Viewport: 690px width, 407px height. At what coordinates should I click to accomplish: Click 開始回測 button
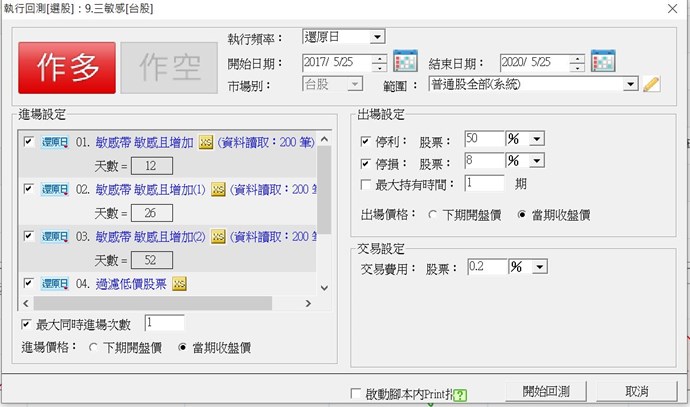click(x=546, y=391)
